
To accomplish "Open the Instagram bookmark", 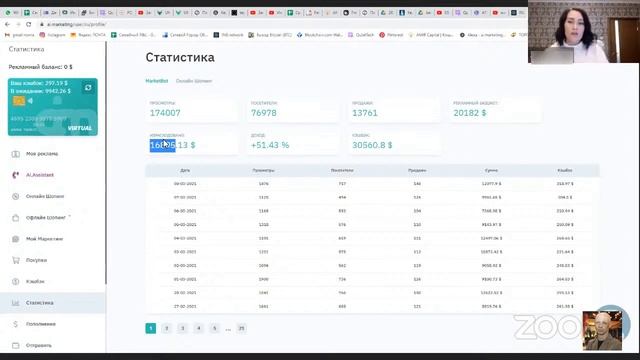I will (52, 35).
